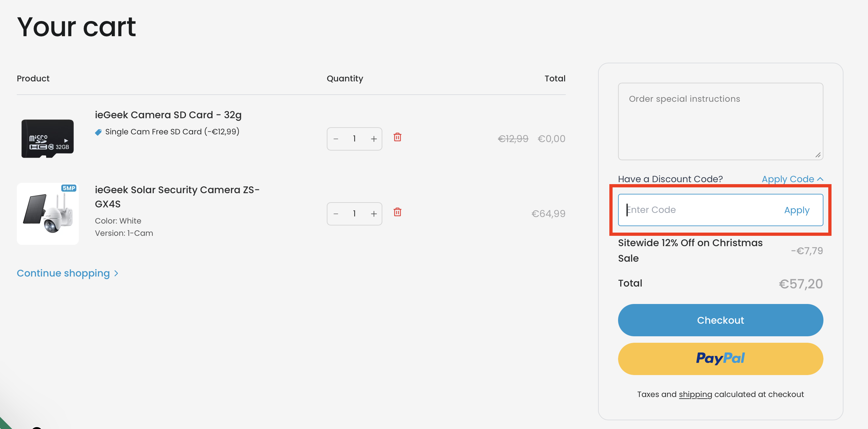Viewport: 868px width, 429px height.
Task: Collapse the Apply Code discount section
Action: 792,179
